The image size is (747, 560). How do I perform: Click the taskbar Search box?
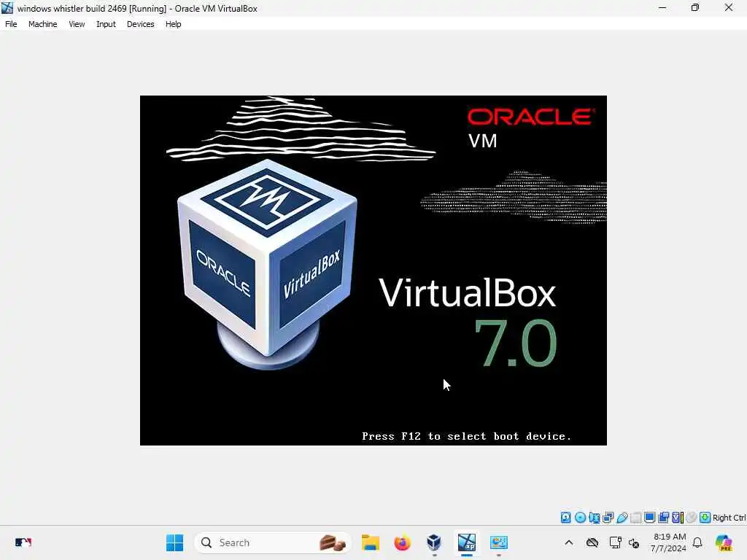pos(273,542)
